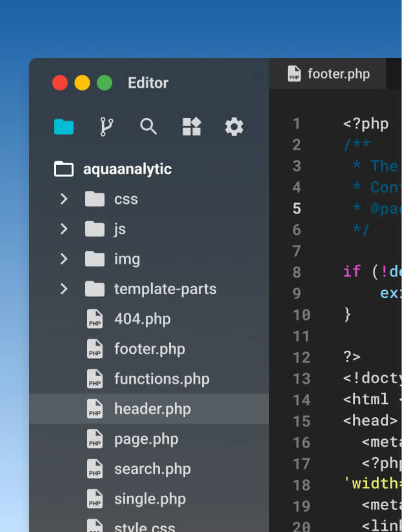Open 404.php in the file tree
Image resolution: width=402 pixels, height=532 pixels.
pyautogui.click(x=149, y=319)
